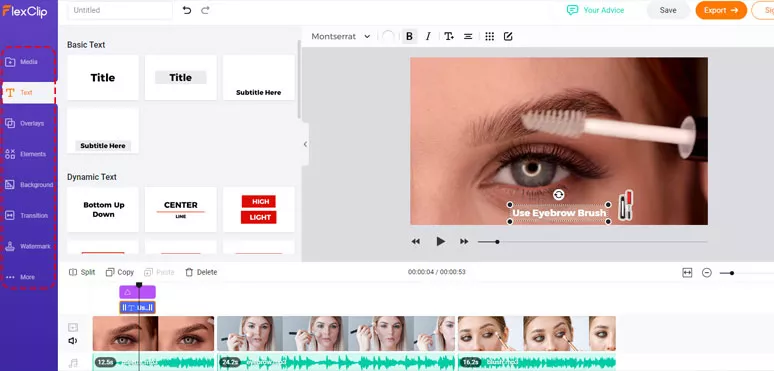
Task: Select the blonde woman makeup clip
Action: point(336,334)
